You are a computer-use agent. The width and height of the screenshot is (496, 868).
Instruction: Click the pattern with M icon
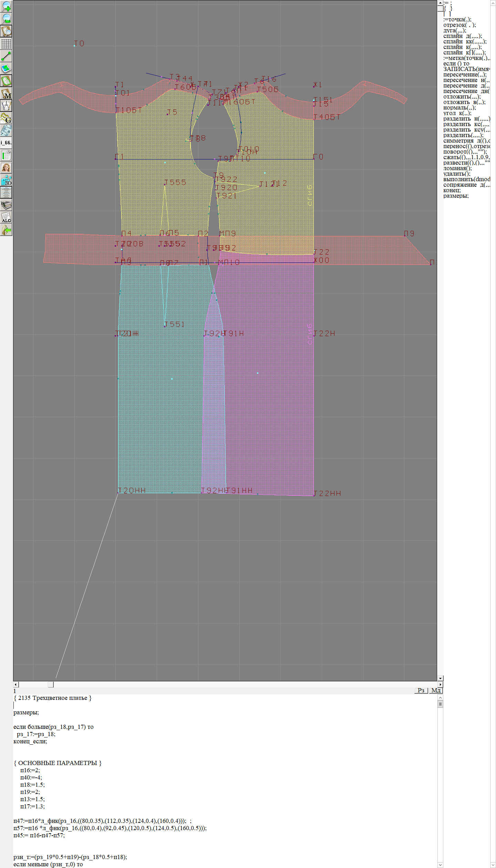(6, 94)
